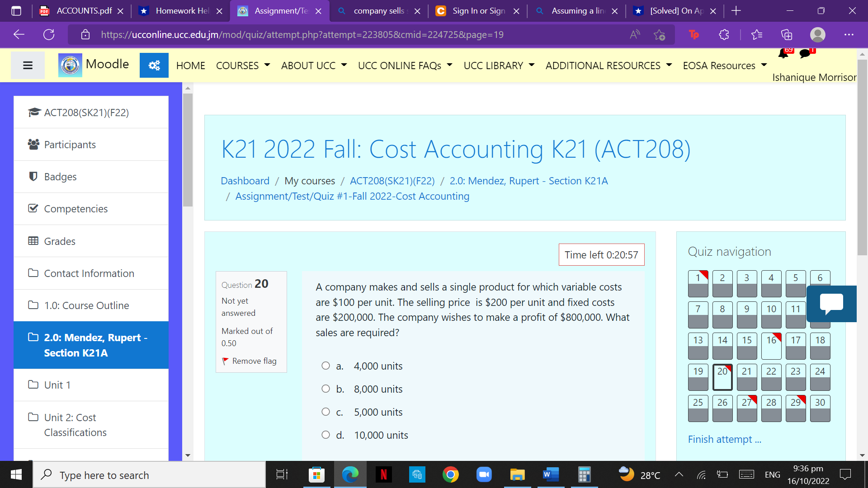
Task: Open the UCC LIBRARY dropdown
Action: (x=498, y=65)
